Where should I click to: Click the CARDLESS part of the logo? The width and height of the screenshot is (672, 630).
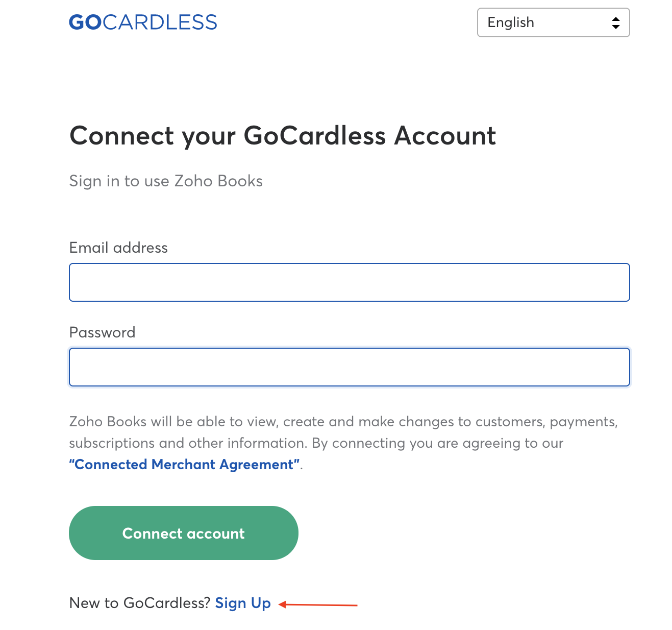(160, 22)
